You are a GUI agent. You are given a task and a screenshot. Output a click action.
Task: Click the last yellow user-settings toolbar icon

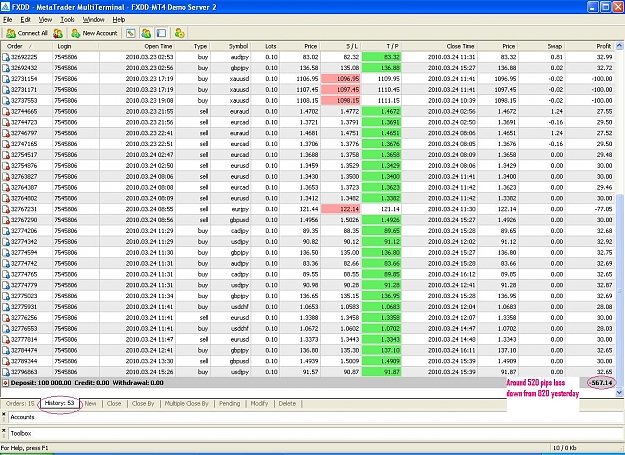point(179,33)
